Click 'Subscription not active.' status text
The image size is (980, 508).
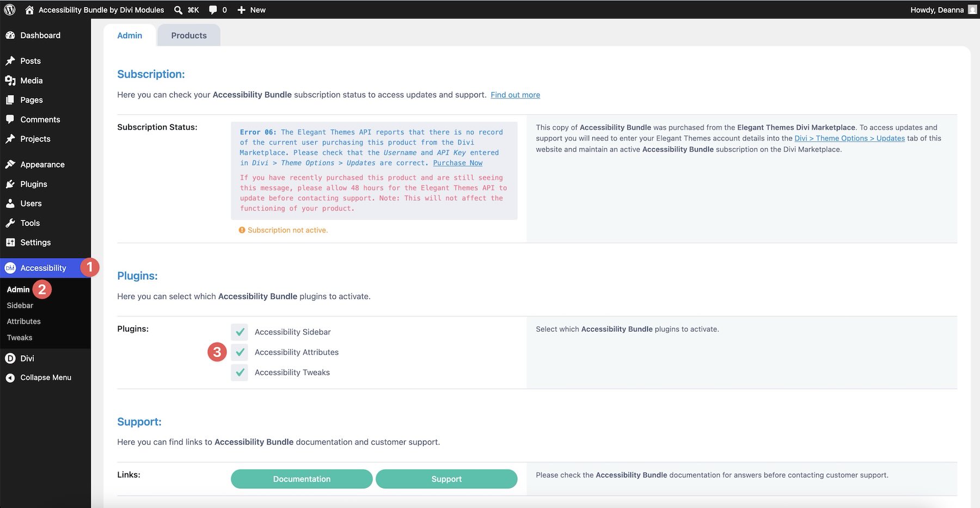coord(287,230)
